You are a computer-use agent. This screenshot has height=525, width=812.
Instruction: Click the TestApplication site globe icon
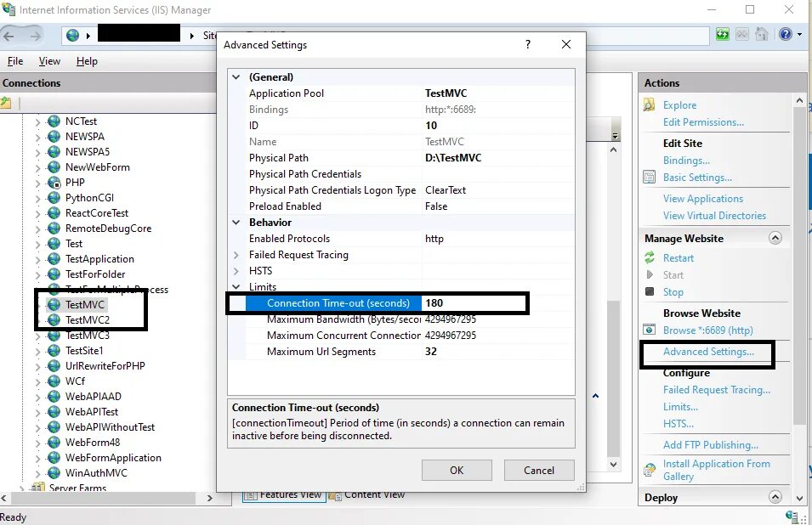[x=54, y=259]
